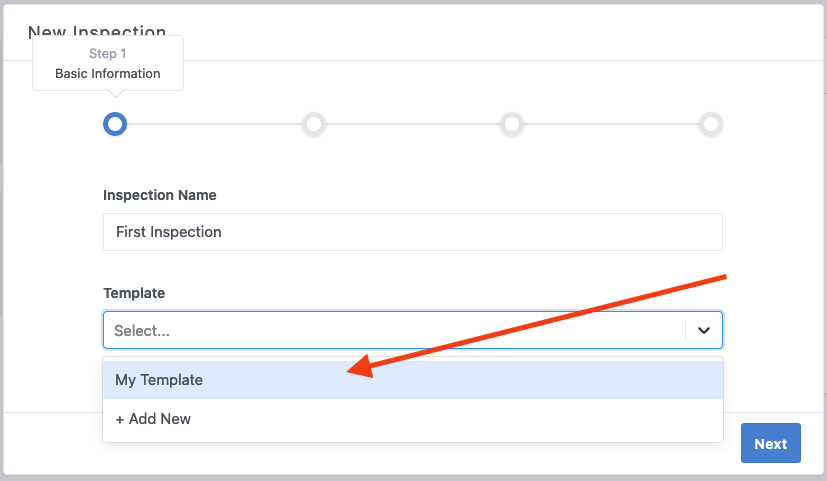
Task: Click the "Inspection Name" field label
Action: tap(160, 195)
